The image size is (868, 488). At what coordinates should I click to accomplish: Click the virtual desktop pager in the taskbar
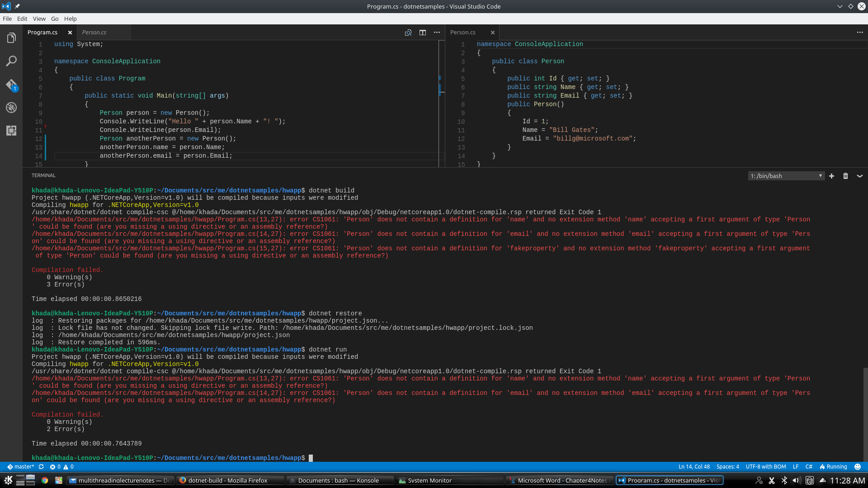coord(26,480)
